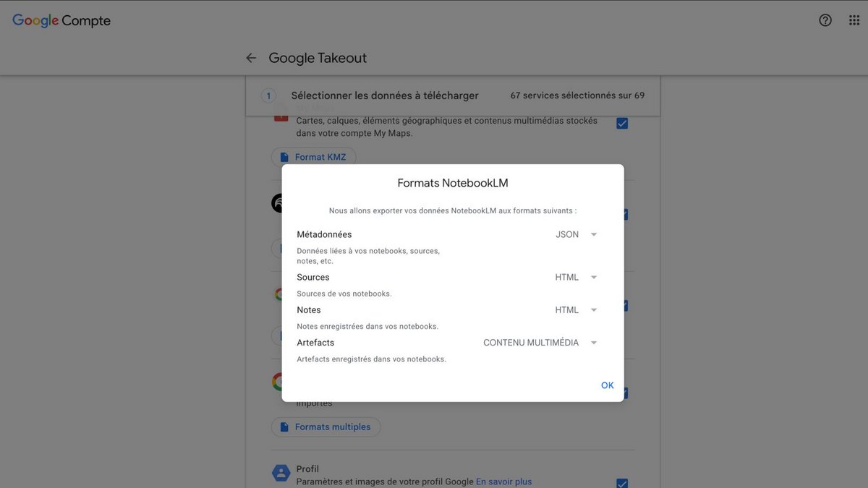Open the En savoir plus link

[x=503, y=481]
